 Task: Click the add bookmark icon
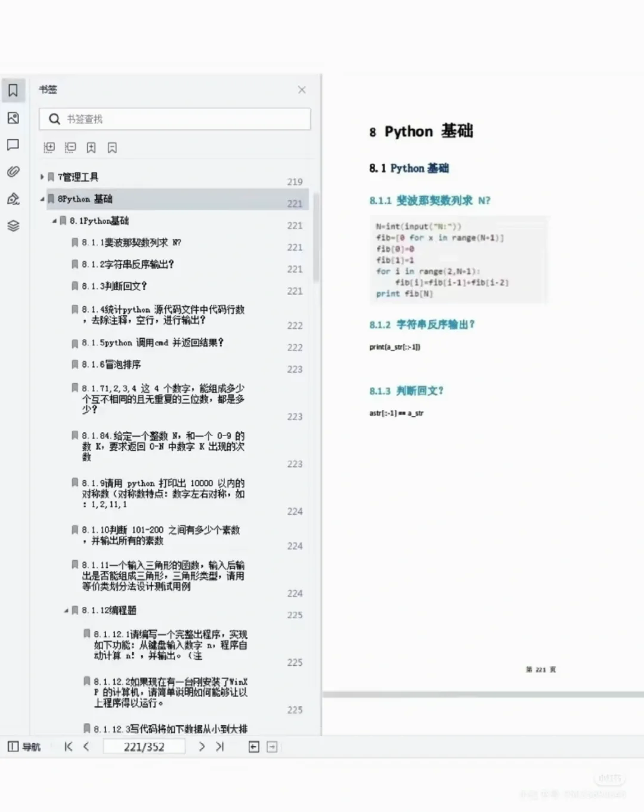click(x=91, y=147)
